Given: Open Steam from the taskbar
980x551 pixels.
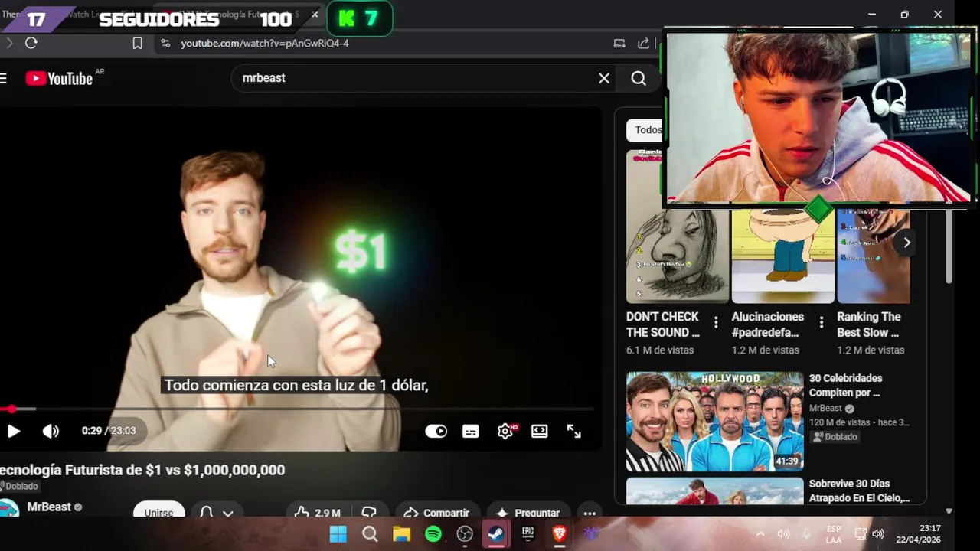Looking at the screenshot, I should (496, 534).
